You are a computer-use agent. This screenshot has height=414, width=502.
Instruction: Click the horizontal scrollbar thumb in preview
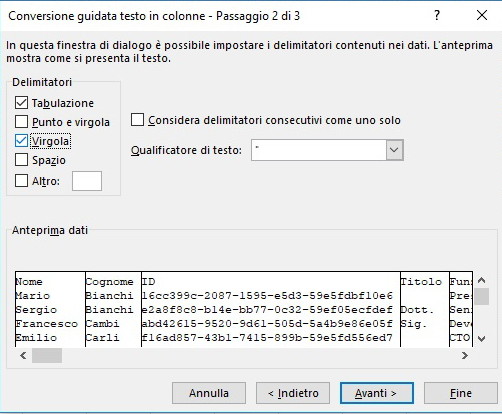47,355
